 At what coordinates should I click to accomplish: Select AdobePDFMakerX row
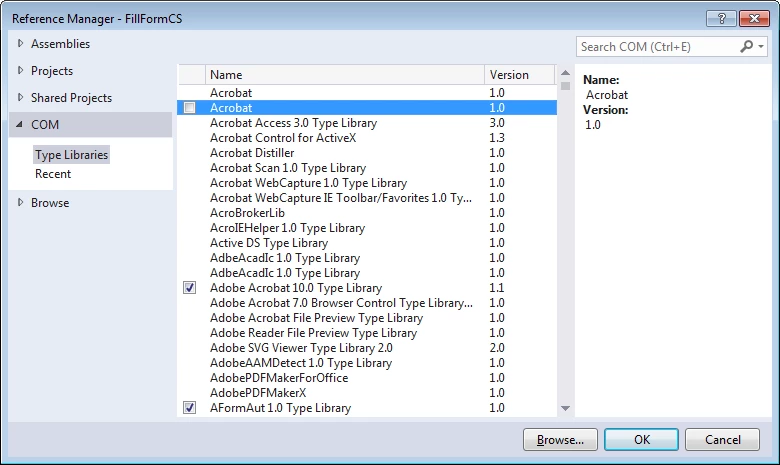[367, 392]
